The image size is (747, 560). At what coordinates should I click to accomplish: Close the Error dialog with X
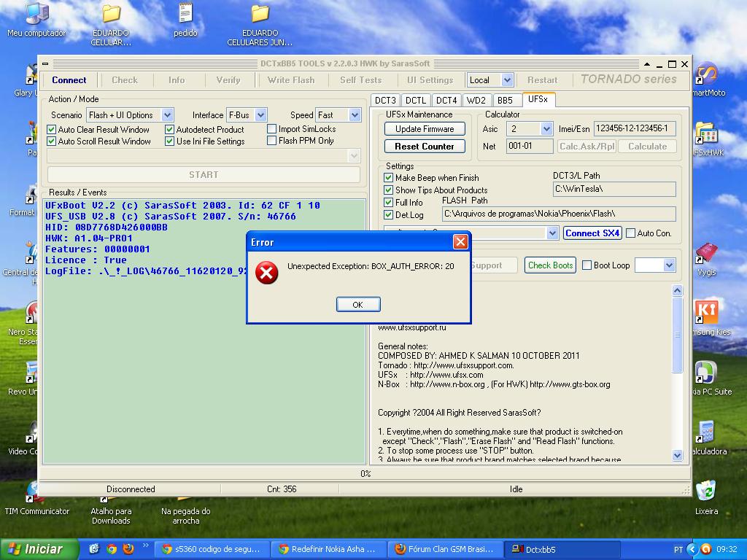pos(460,242)
